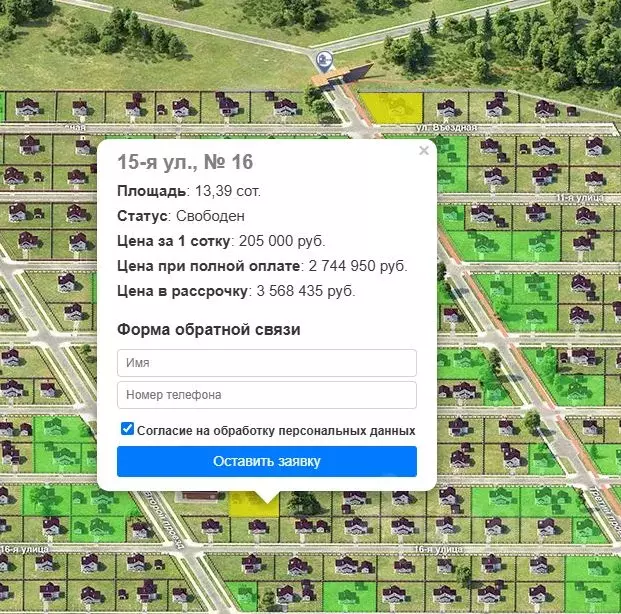Click the Оставить заявку button
This screenshot has width=621, height=614.
pos(267,461)
